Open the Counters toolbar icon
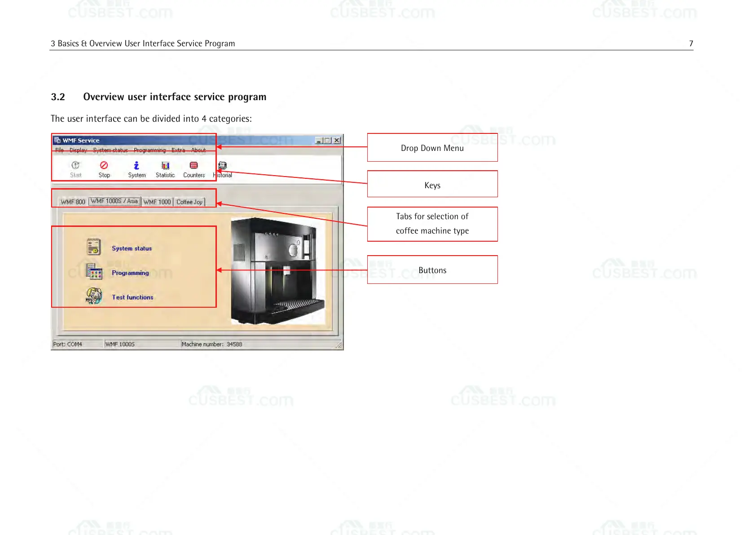756x535 pixels. point(193,165)
